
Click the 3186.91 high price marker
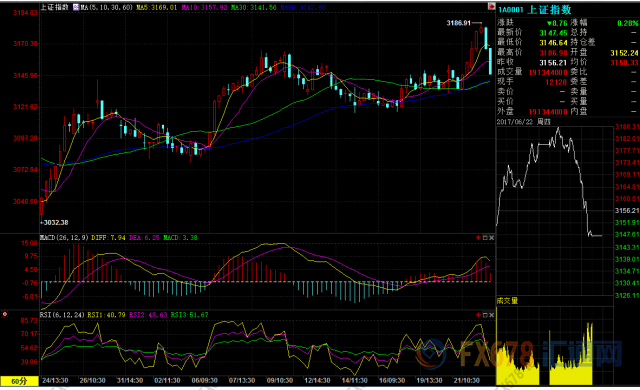coord(458,23)
